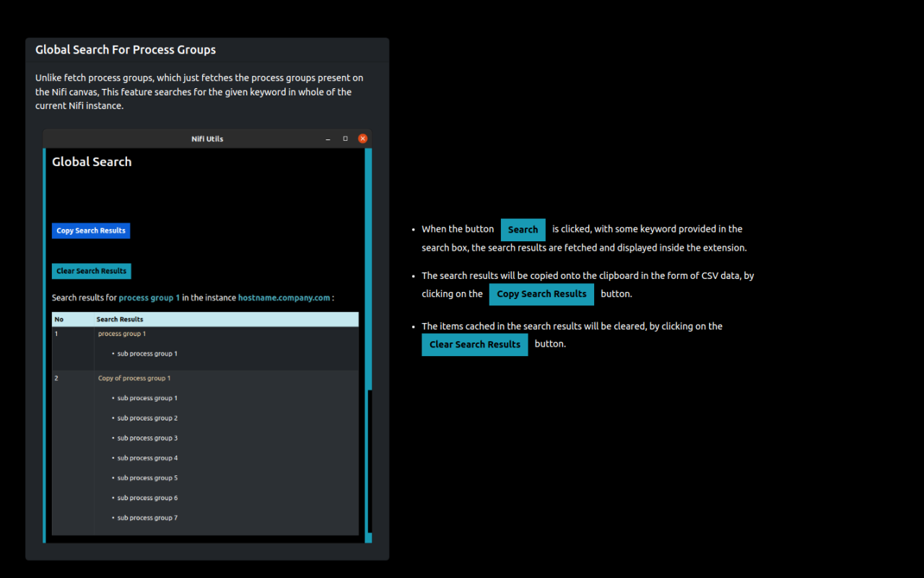924x578 pixels.
Task: Click 'sub process group 1' under Copy of process group 1
Action: coord(147,398)
